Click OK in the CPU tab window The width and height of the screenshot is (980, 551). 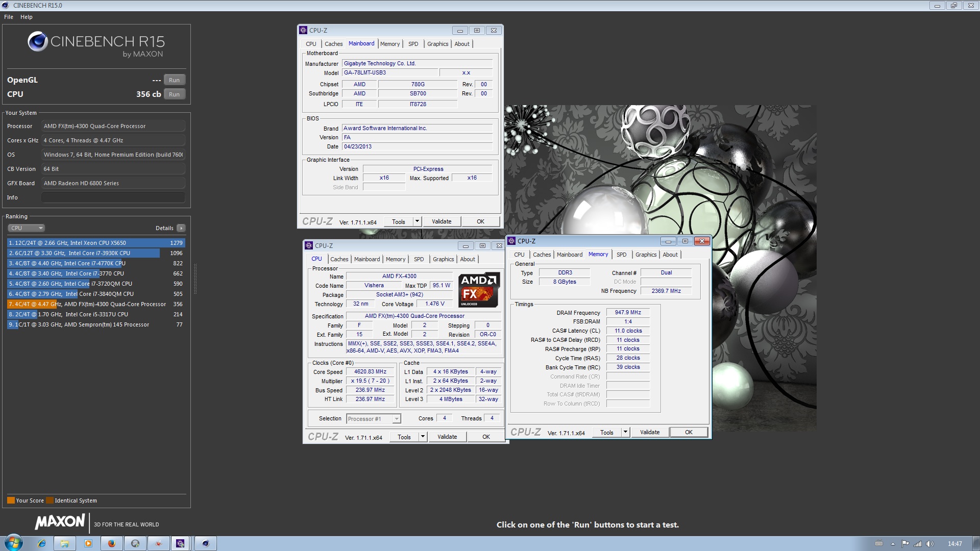click(486, 437)
